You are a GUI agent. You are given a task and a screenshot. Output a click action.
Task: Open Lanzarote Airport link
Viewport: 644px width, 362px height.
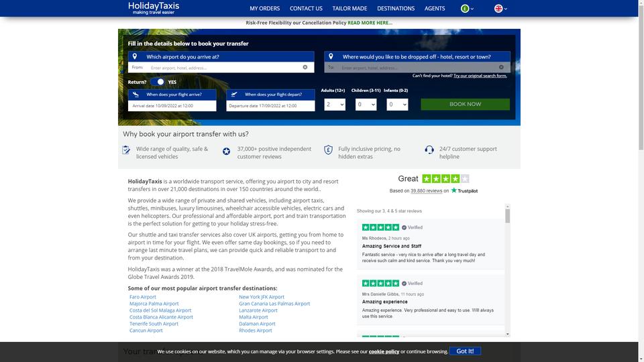[258, 310]
